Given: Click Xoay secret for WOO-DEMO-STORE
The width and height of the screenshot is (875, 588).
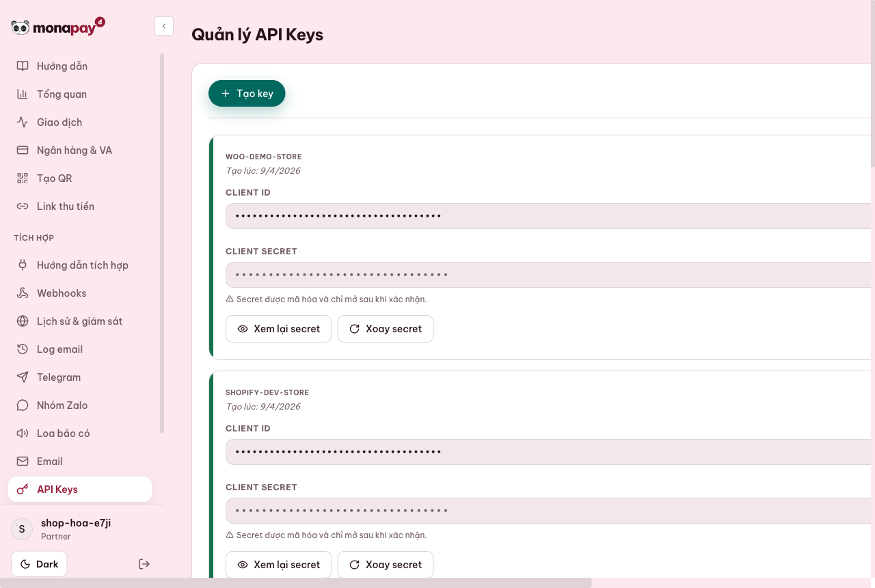Looking at the screenshot, I should click(386, 329).
